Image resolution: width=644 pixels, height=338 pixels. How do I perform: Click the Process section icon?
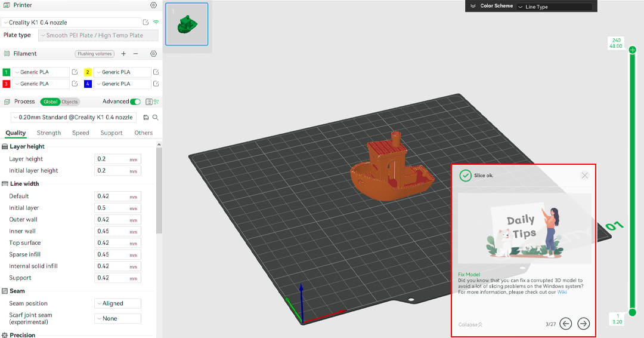(7, 102)
